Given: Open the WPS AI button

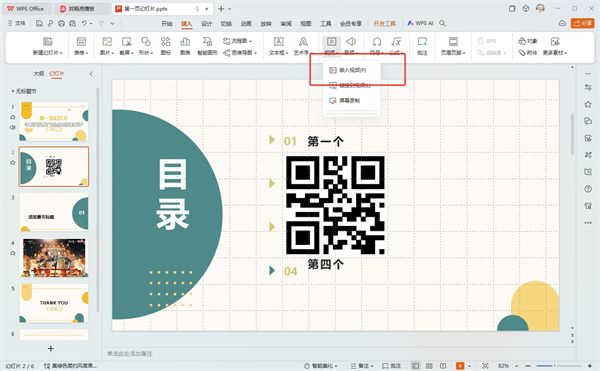Looking at the screenshot, I should pos(420,23).
